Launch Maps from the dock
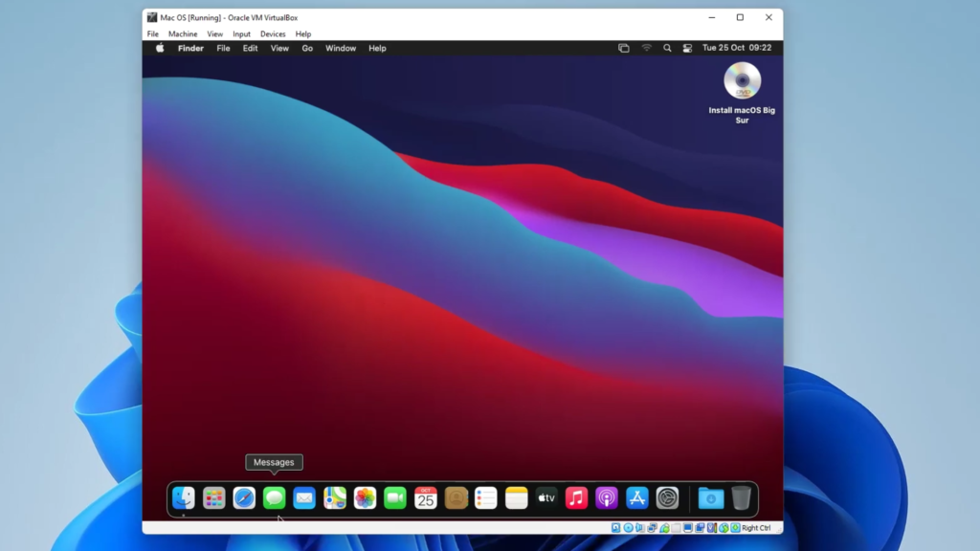Viewport: 980px width, 551px height. (x=334, y=497)
